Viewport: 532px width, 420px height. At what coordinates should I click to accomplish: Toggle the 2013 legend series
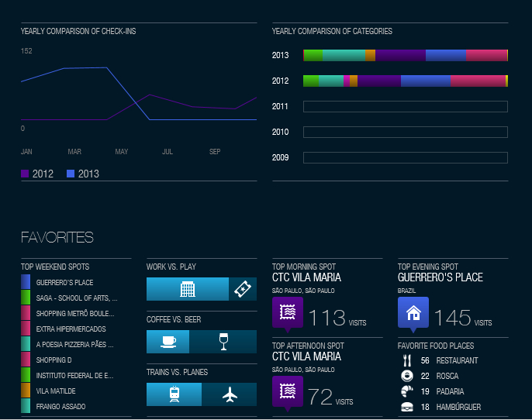pyautogui.click(x=83, y=174)
